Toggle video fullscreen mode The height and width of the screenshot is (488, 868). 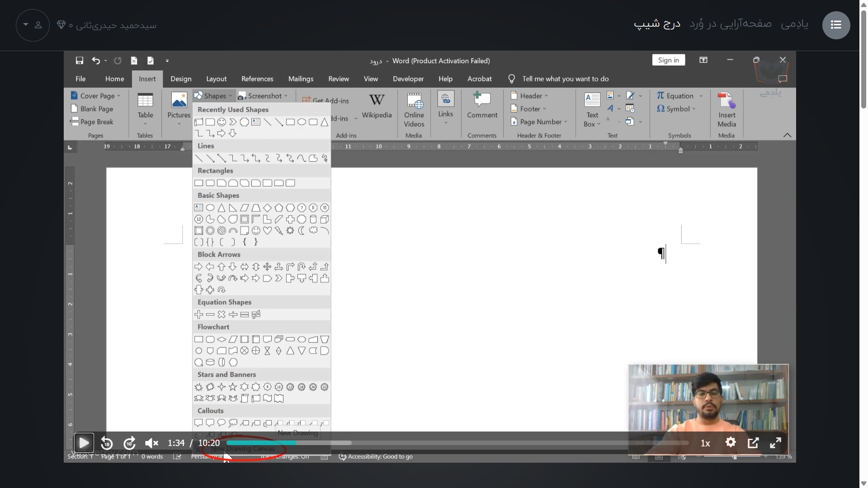point(775,443)
